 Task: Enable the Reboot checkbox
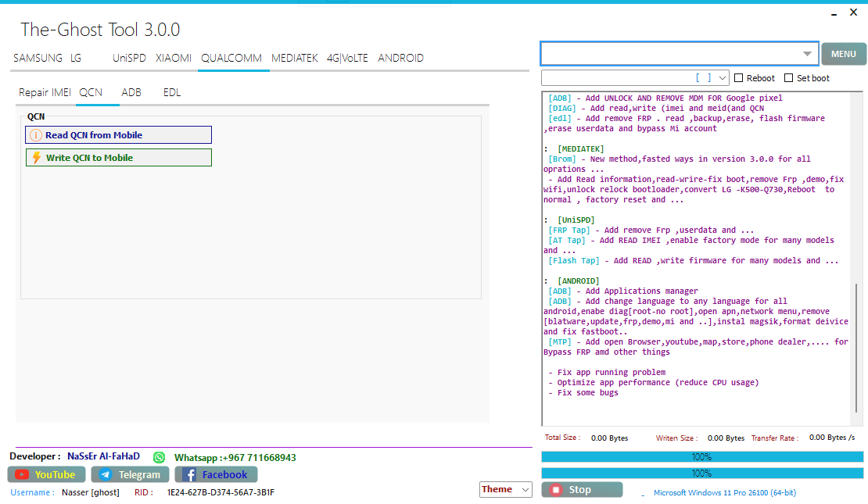click(x=739, y=78)
